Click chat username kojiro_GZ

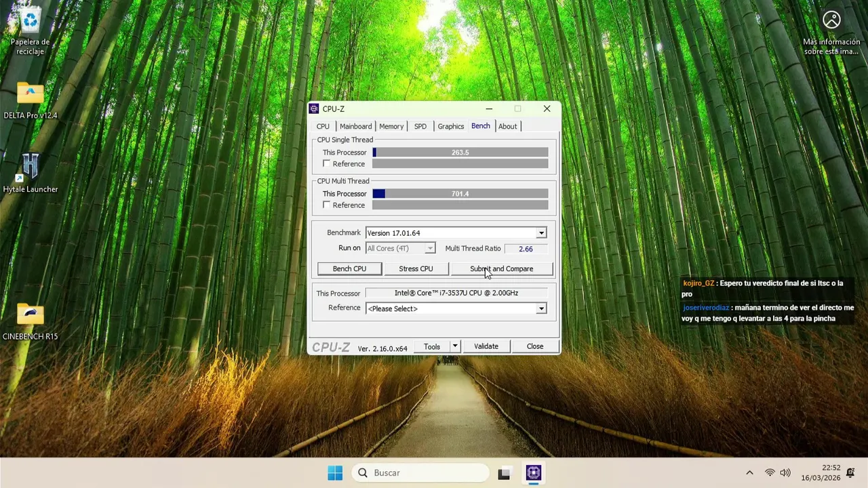pos(699,283)
